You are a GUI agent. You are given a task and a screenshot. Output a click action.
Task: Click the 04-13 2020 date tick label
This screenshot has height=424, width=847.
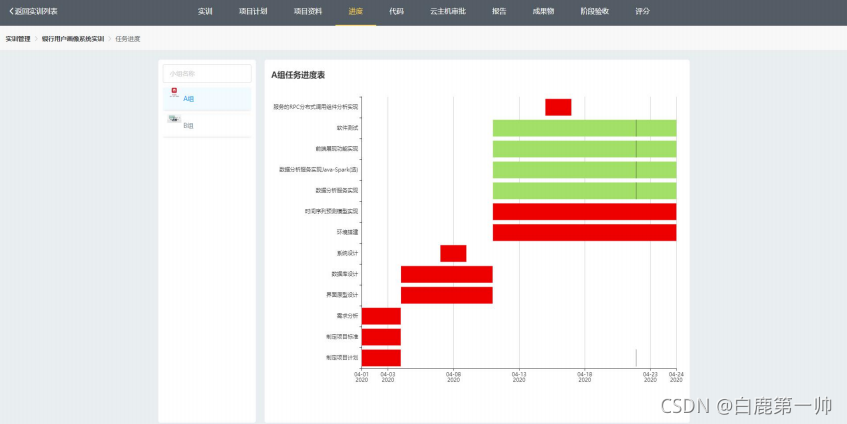[519, 376]
